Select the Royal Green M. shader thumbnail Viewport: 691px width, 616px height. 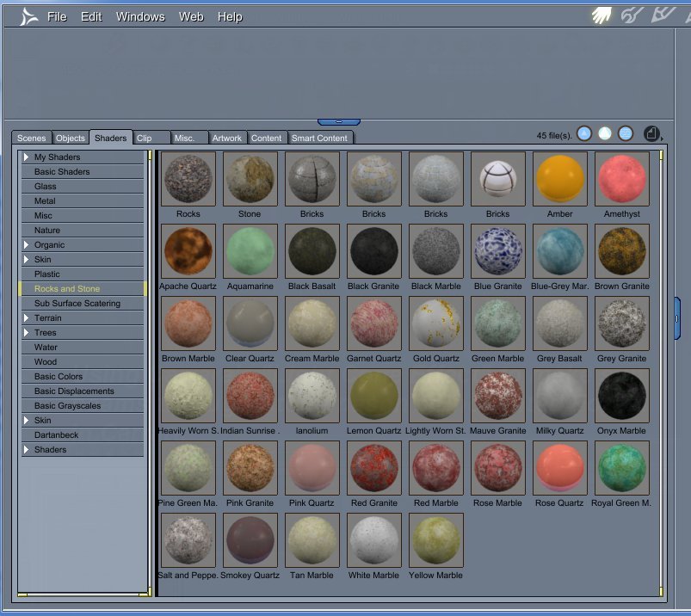[622, 468]
